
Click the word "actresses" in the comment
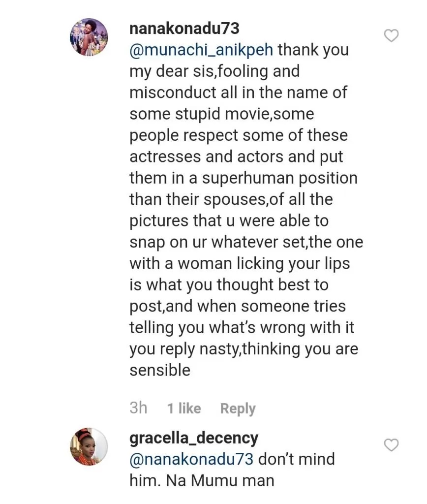point(165,157)
